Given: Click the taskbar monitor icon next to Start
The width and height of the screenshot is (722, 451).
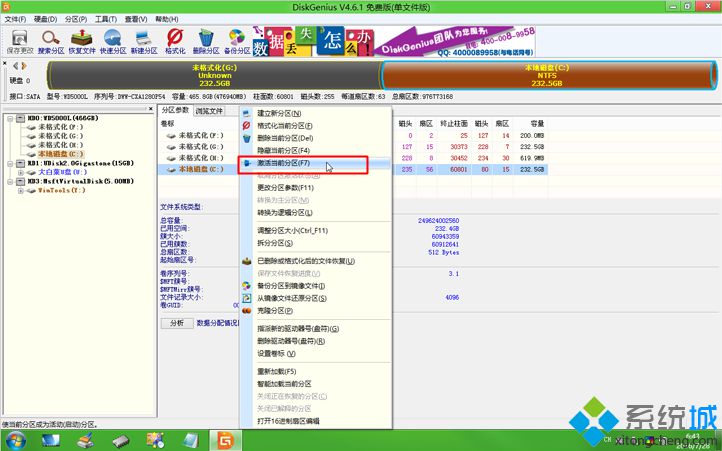Looking at the screenshot, I should pyautogui.click(x=50, y=441).
